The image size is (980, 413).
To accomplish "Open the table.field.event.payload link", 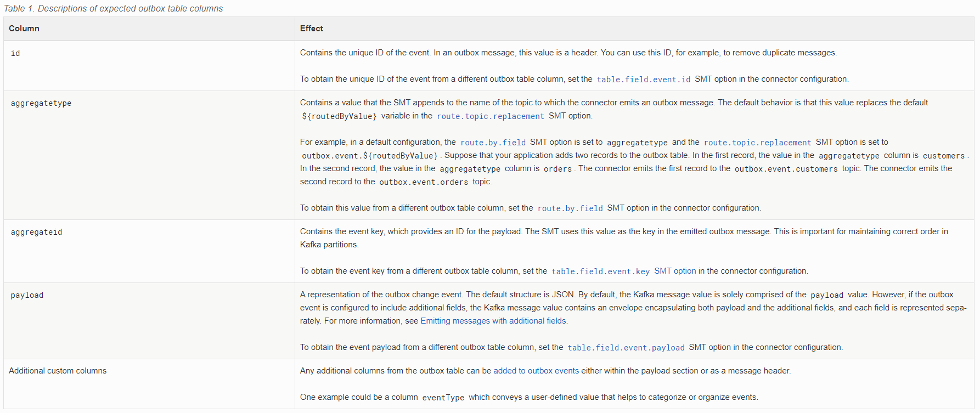I will click(626, 348).
